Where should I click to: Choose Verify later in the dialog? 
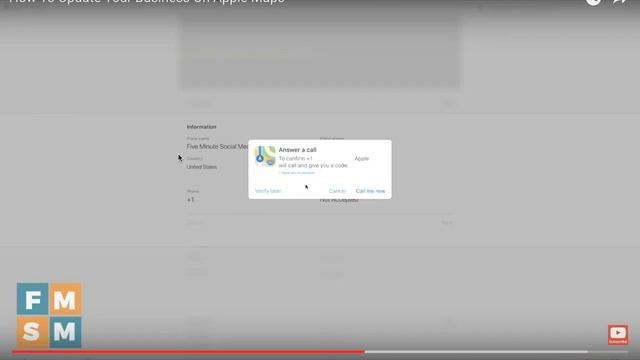click(268, 191)
